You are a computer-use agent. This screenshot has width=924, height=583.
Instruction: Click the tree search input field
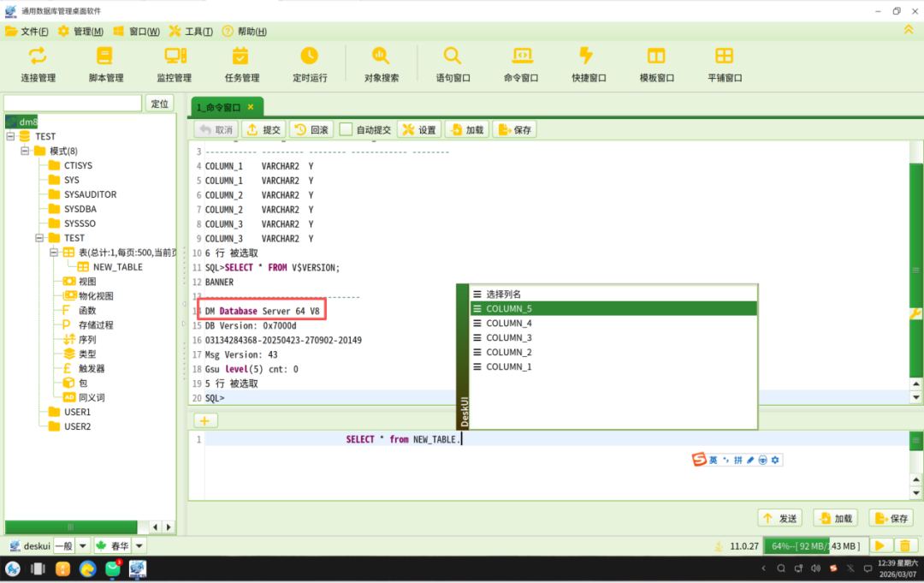point(73,104)
